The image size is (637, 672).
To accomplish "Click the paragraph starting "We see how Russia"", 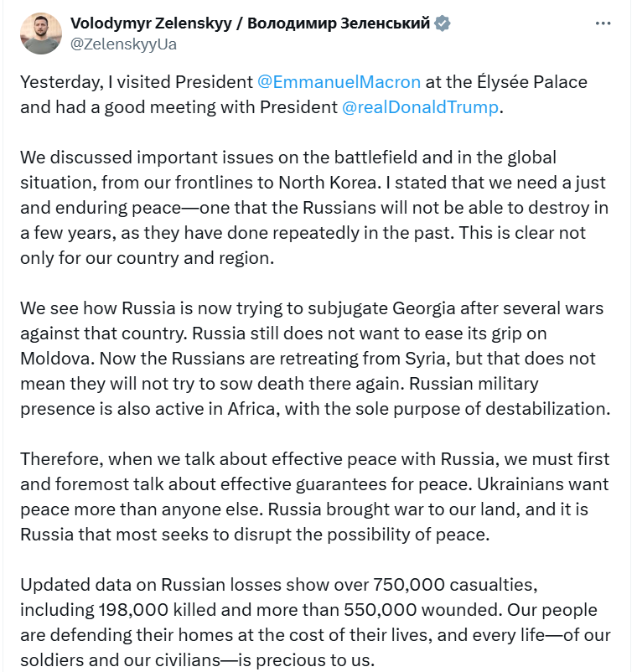I will [312, 359].
